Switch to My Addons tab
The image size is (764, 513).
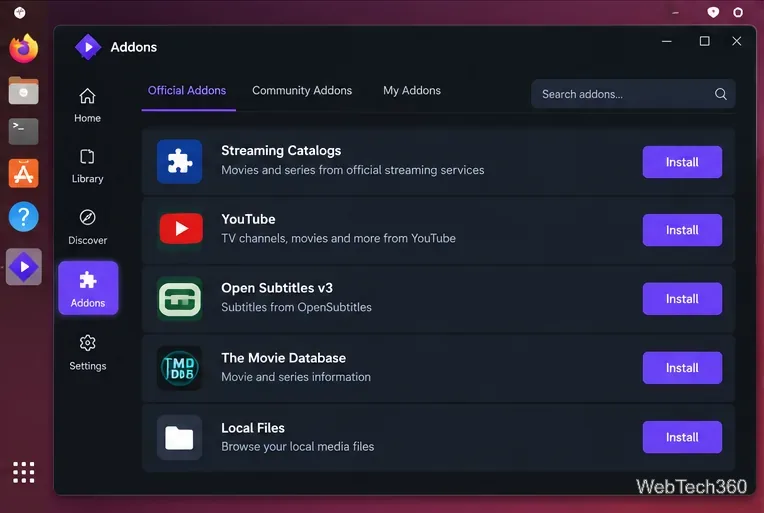(412, 91)
